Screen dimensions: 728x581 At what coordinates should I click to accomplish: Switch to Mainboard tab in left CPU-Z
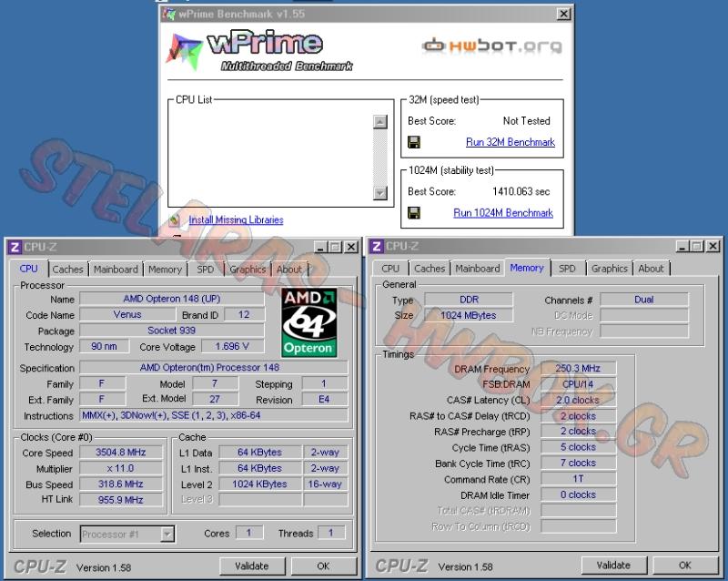coord(116,270)
